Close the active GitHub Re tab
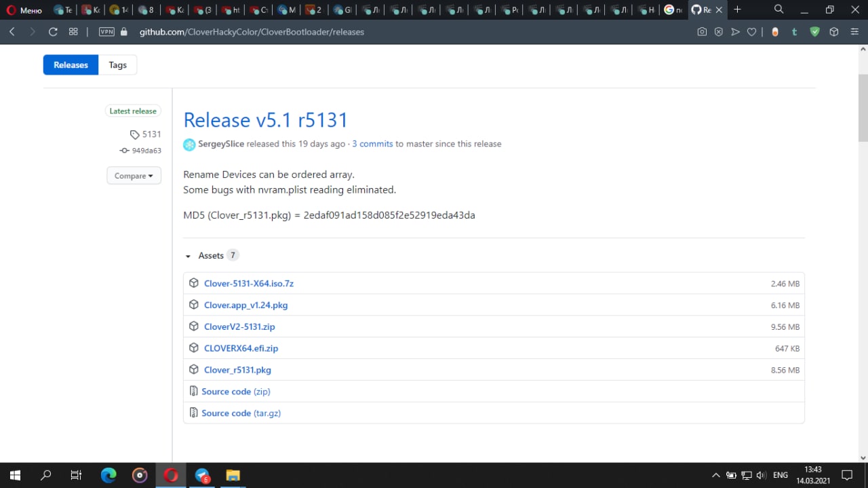Viewport: 868px width, 488px height. (x=719, y=10)
